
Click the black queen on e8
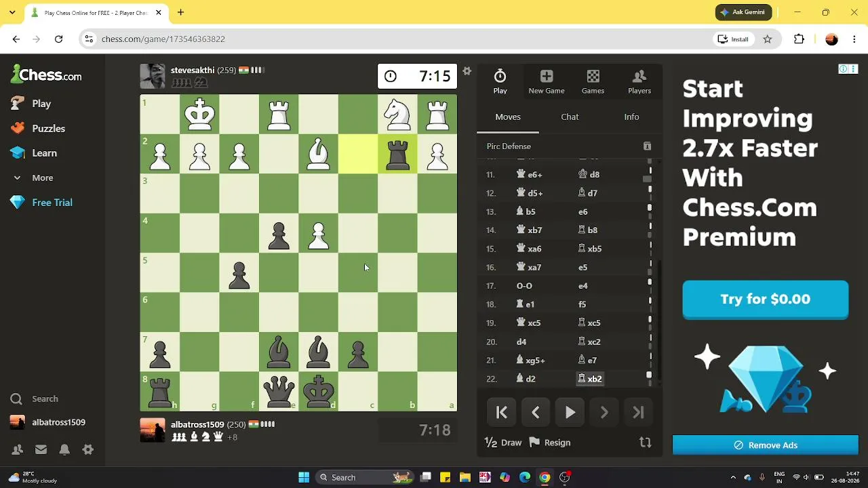point(279,392)
